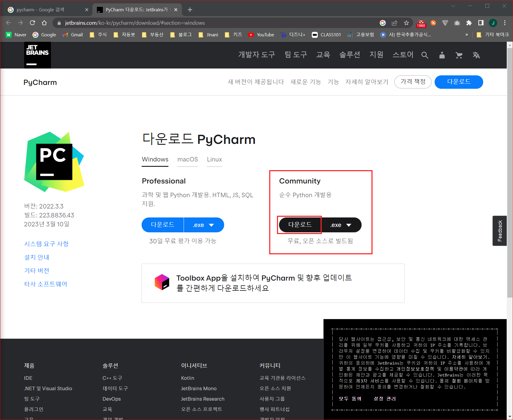
Task: Open the 부동산 bookmark folder
Action: click(153, 35)
